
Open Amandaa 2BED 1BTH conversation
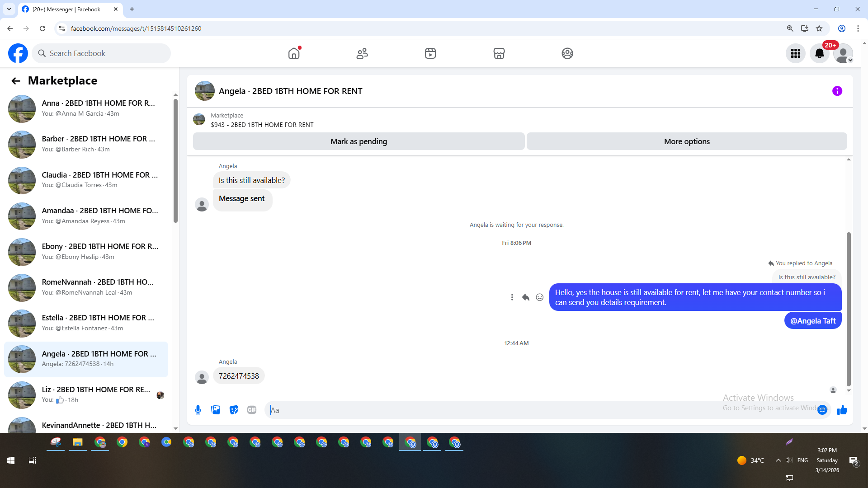coord(86,216)
